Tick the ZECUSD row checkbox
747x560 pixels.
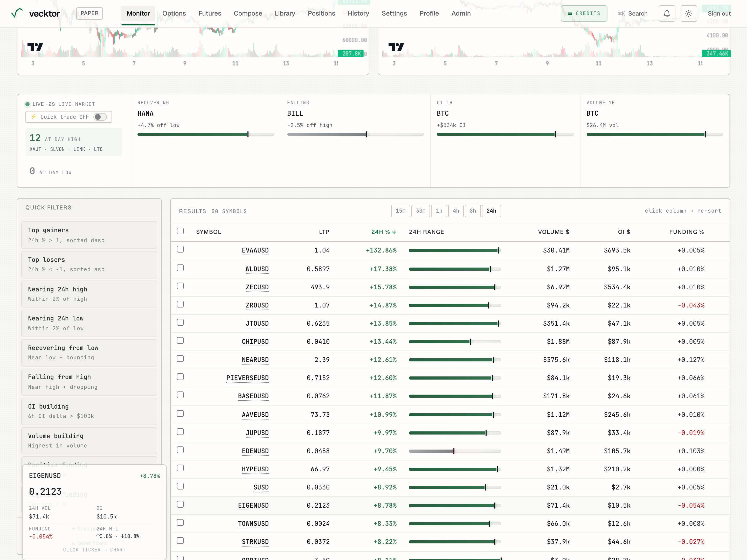180,286
